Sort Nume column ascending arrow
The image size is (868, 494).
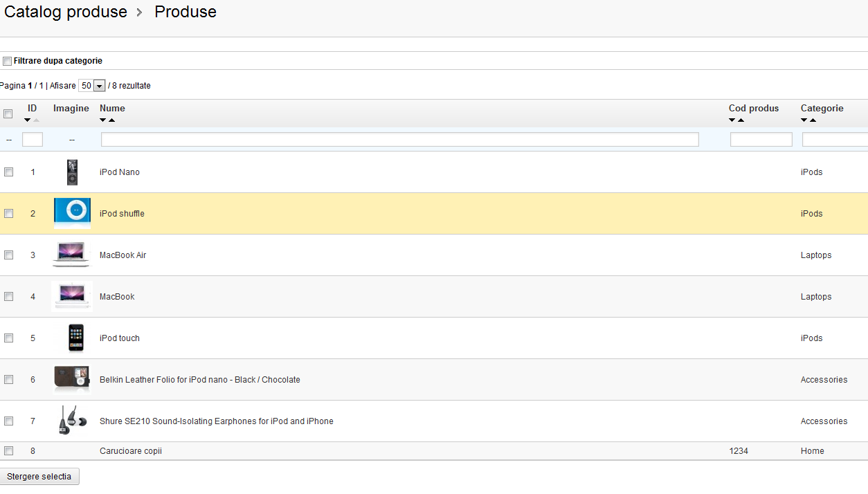[x=111, y=120]
